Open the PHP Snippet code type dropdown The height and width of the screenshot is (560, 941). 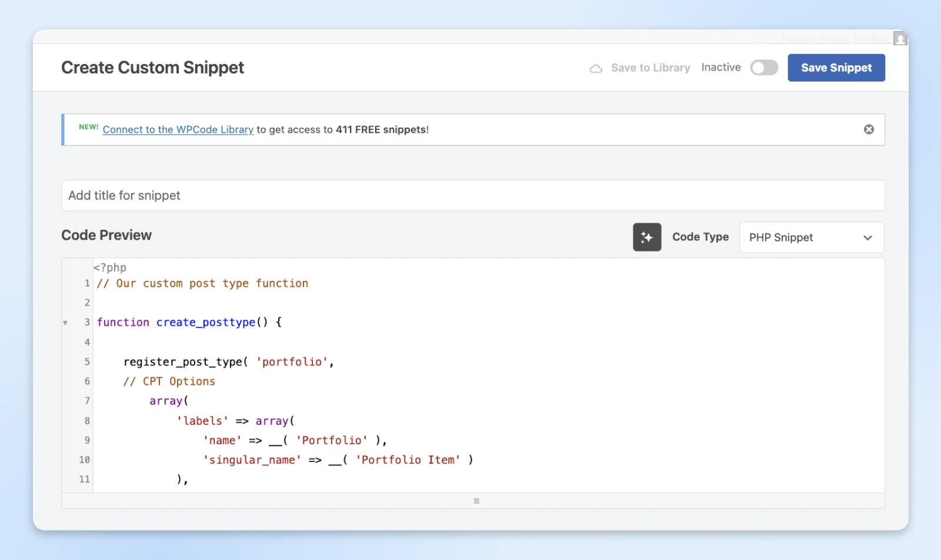tap(811, 237)
